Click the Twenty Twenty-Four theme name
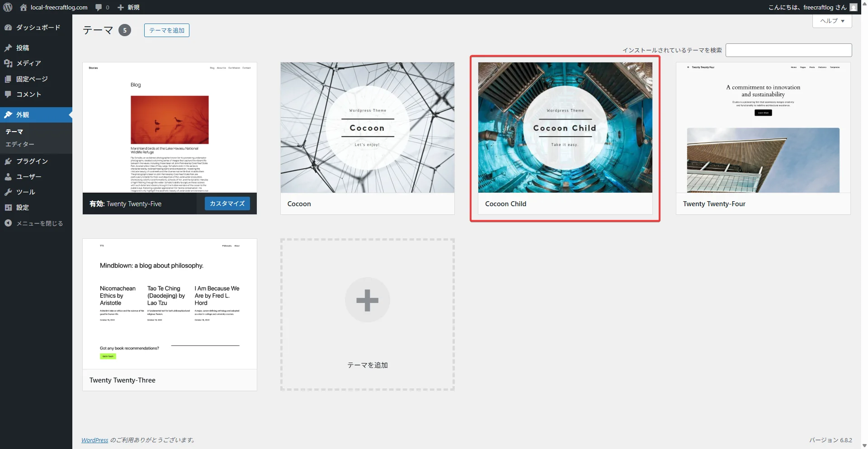The image size is (868, 449). [714, 204]
